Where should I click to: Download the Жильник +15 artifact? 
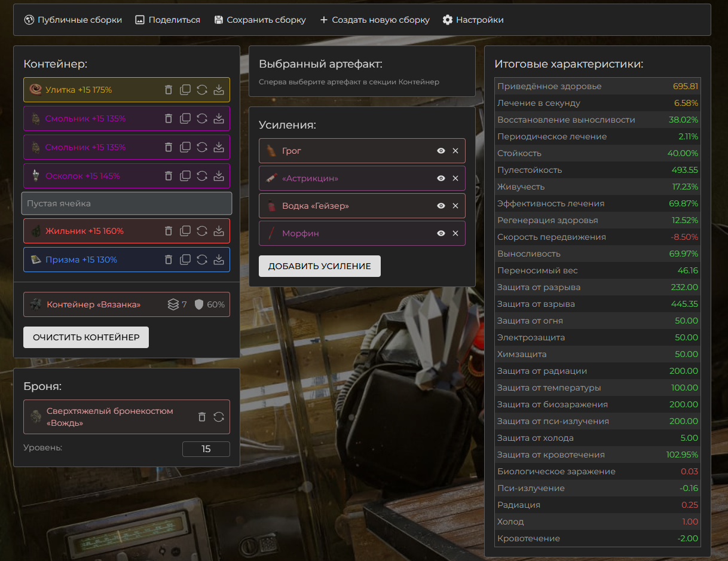[219, 231]
